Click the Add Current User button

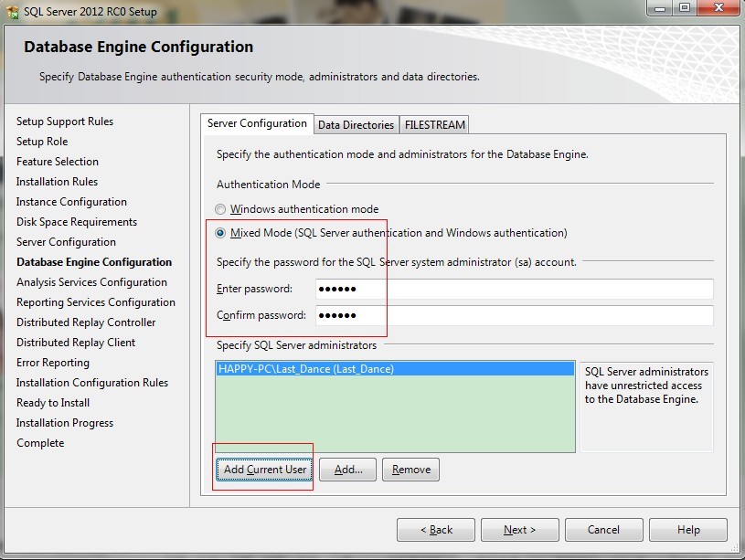(x=265, y=470)
